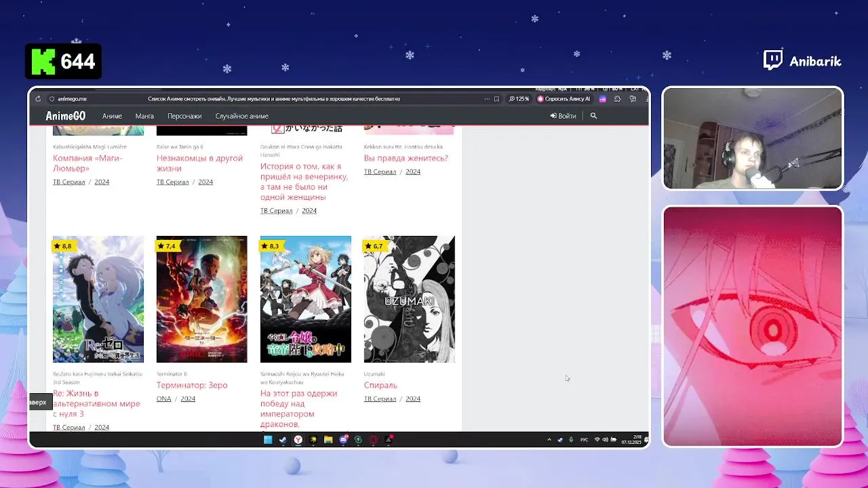The height and width of the screenshot is (488, 868).
Task: Open Re: Жизнь в альтернативном мире title link
Action: [96, 403]
